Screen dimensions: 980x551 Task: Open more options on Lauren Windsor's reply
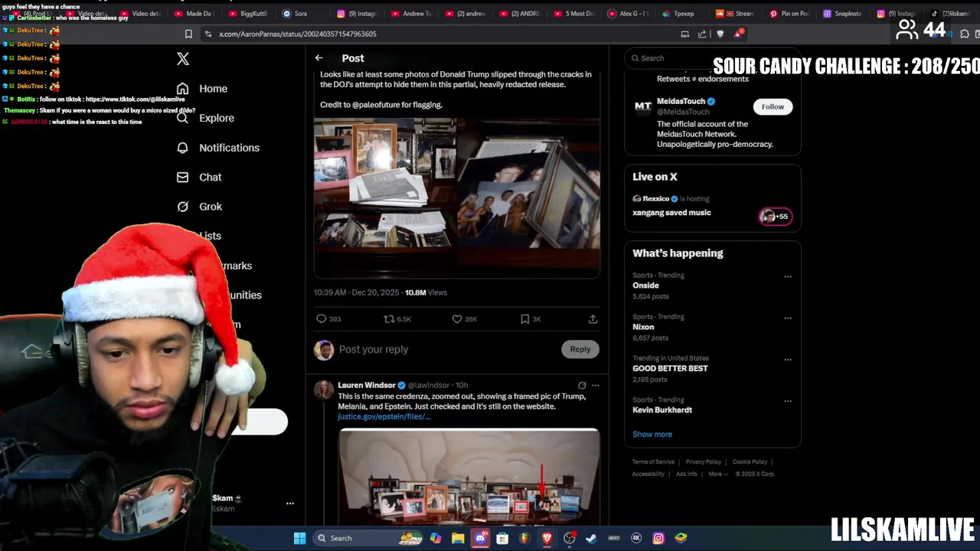[x=595, y=385]
